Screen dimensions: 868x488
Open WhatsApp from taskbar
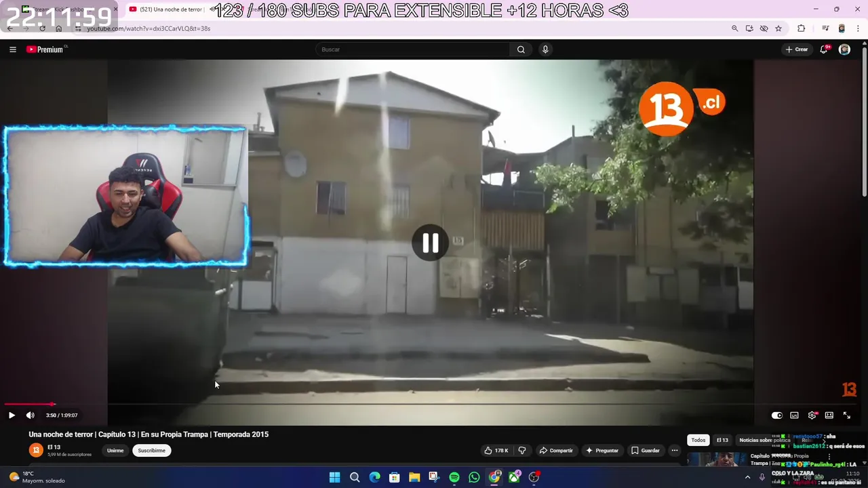pyautogui.click(x=474, y=477)
